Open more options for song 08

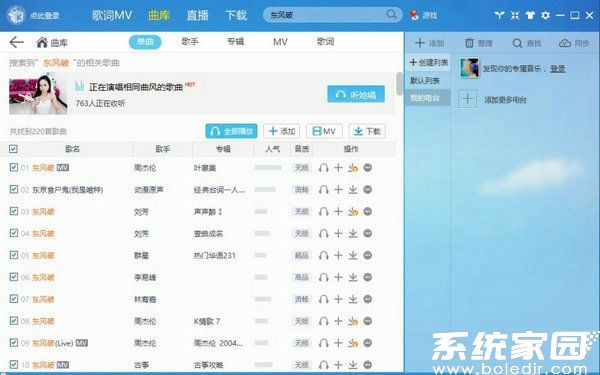[x=368, y=321]
